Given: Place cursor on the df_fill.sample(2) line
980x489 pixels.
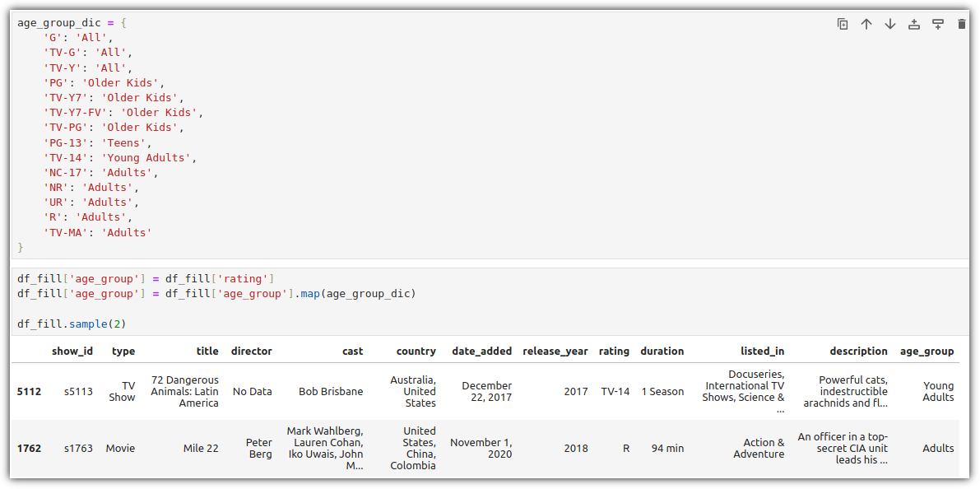Looking at the screenshot, I should [72, 324].
